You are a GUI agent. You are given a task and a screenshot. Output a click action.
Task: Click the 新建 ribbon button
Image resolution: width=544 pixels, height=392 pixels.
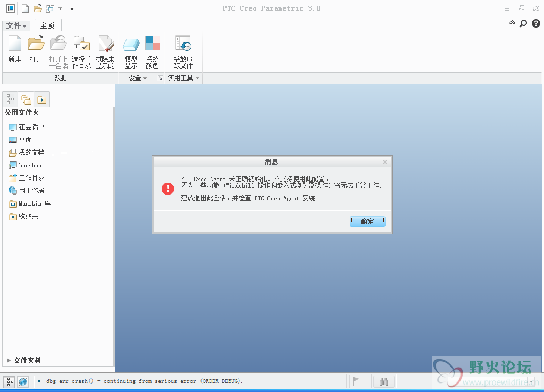(x=14, y=49)
